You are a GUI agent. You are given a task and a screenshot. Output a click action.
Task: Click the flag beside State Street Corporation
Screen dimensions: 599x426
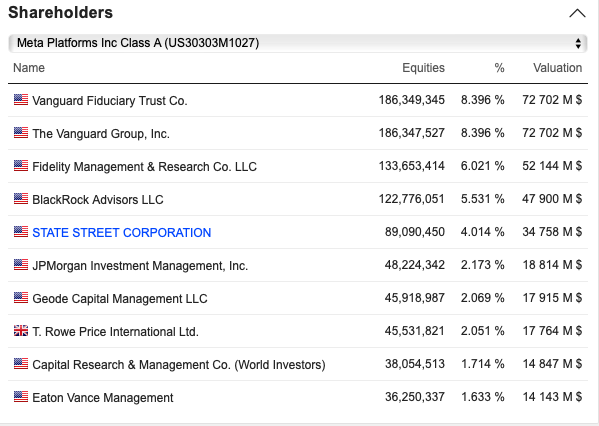click(x=21, y=232)
